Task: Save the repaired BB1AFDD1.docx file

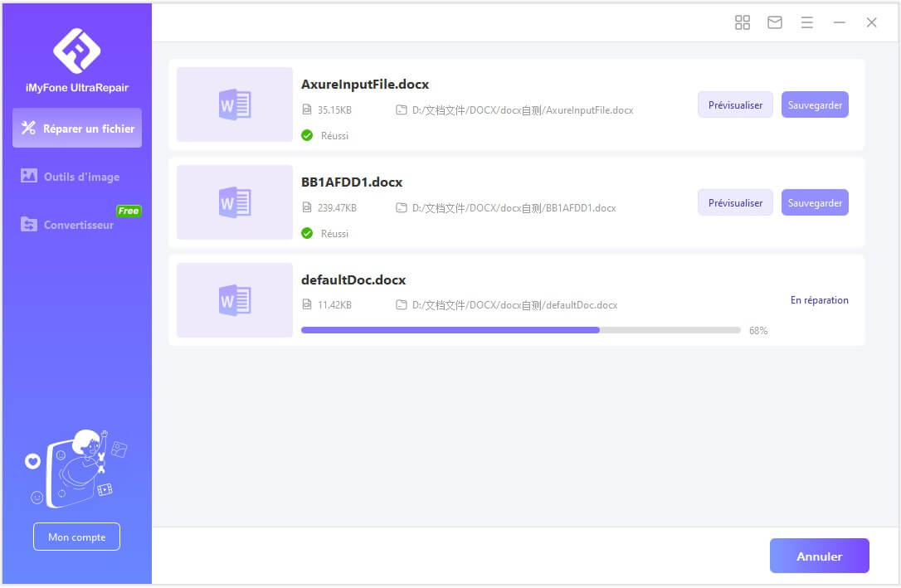Action: click(x=815, y=202)
